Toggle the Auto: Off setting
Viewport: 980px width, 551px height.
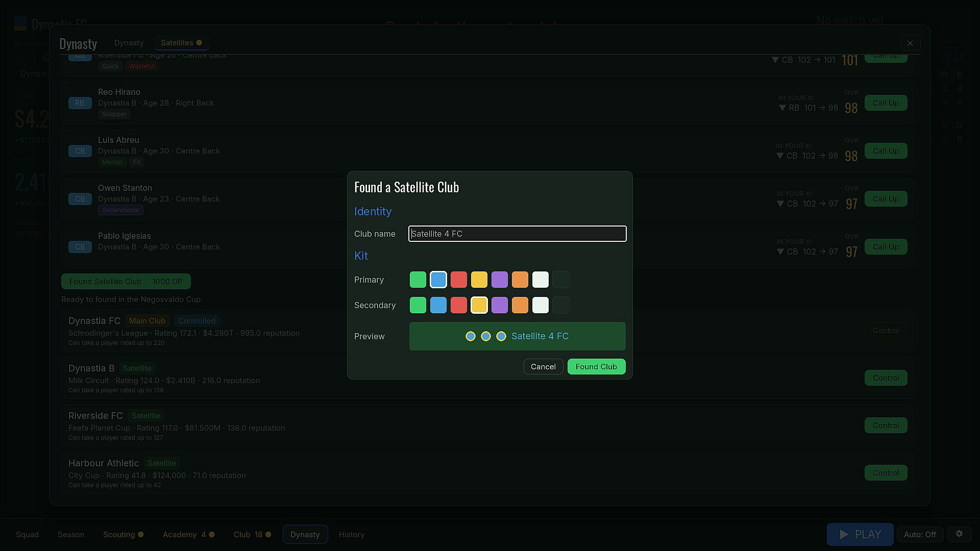click(920, 534)
